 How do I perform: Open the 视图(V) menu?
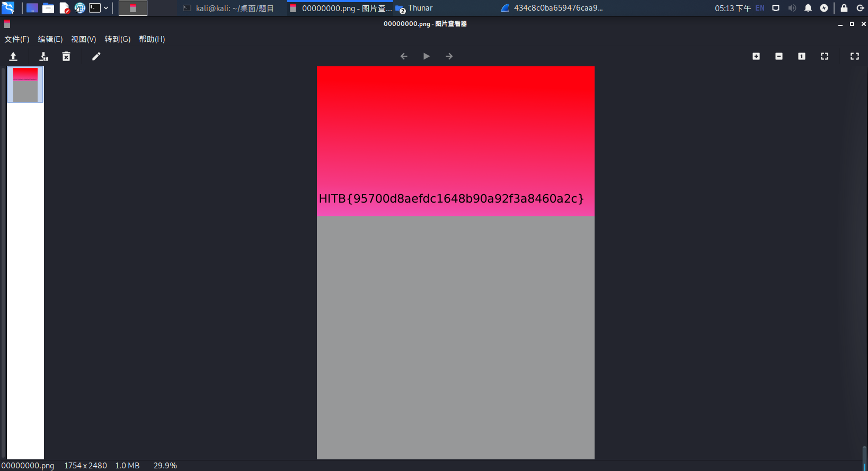tap(84, 39)
